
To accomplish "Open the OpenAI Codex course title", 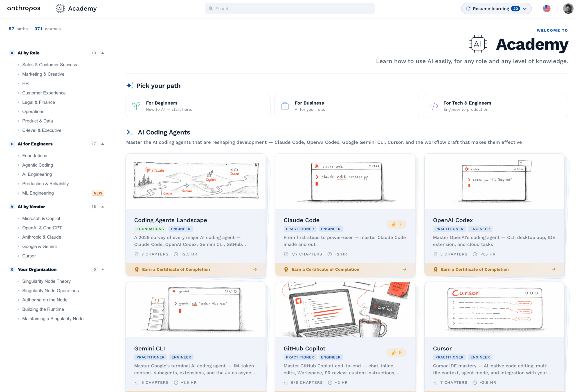I will point(453,220).
